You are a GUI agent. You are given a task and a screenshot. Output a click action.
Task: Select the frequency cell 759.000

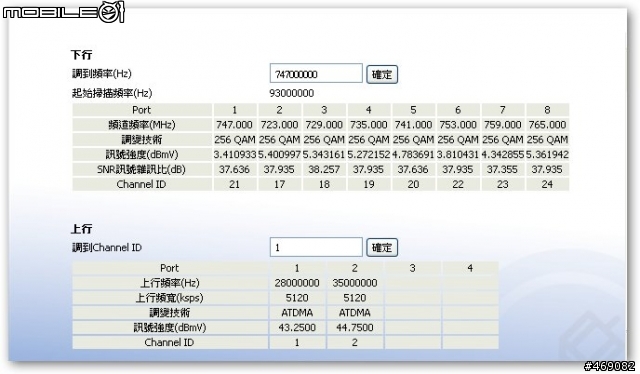(x=502, y=125)
